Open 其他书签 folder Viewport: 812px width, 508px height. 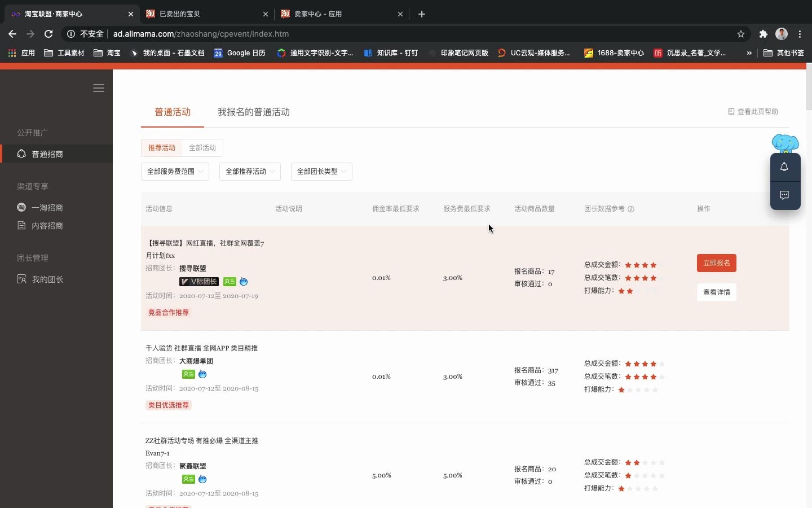click(x=784, y=53)
